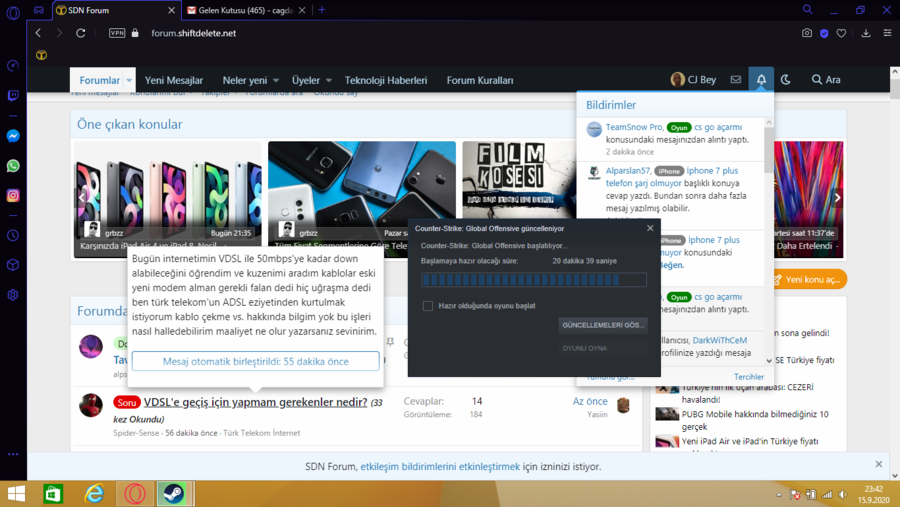Next slide arrow in featured topics

tap(837, 198)
